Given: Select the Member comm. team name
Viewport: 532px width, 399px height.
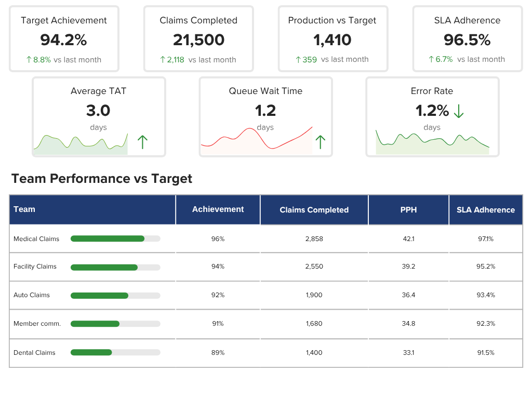Looking at the screenshot, I should [37, 324].
